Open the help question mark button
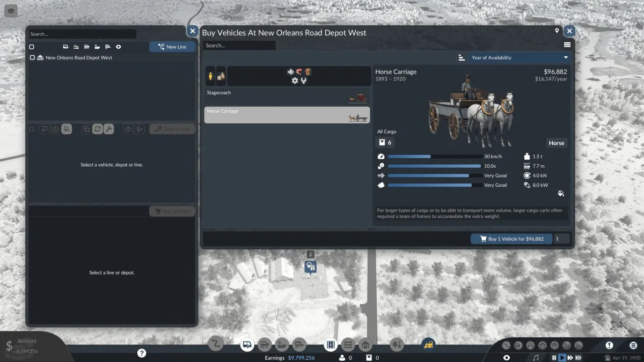Image resolution: width=644 pixels, height=362 pixels. point(142,353)
